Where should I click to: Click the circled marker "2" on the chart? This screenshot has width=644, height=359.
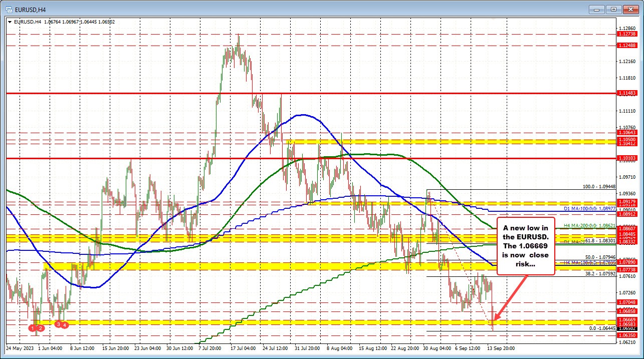41,328
